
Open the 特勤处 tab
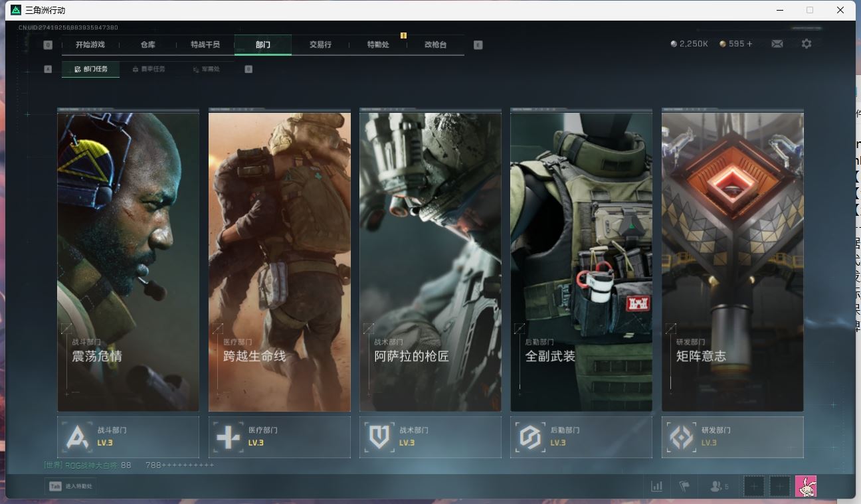(x=378, y=44)
